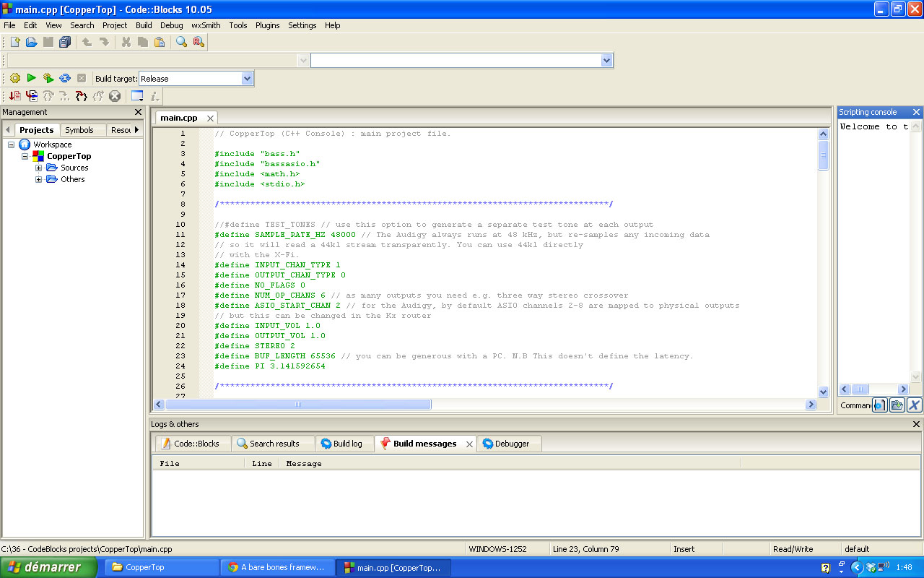The height and width of the screenshot is (578, 924).
Task: Click the Stop debugger icon
Action: pos(115,96)
